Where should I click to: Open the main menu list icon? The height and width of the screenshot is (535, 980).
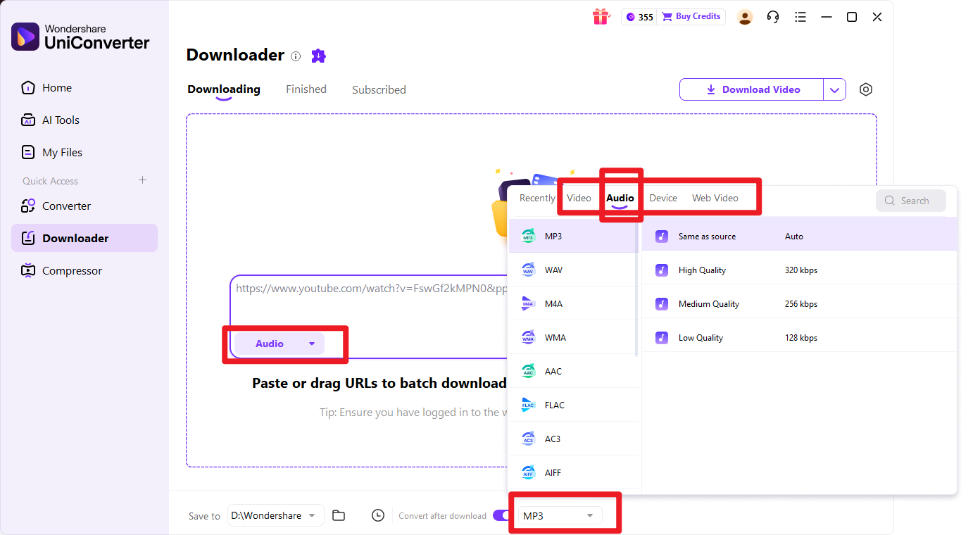point(800,17)
